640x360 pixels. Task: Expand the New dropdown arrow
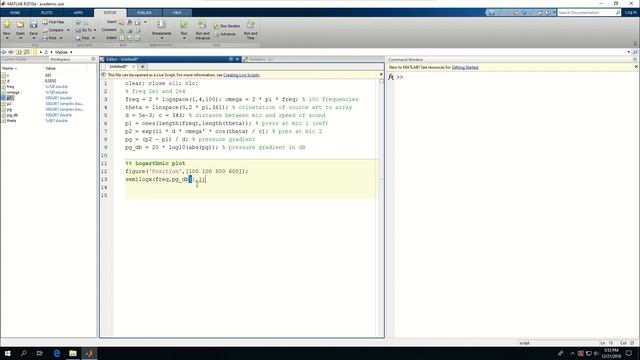[7, 38]
